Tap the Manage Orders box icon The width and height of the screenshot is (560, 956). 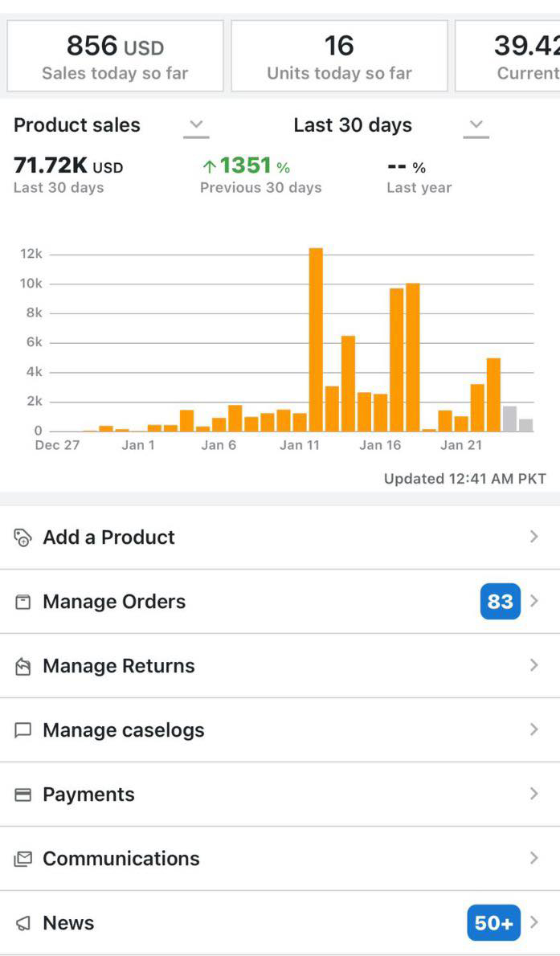point(23,602)
